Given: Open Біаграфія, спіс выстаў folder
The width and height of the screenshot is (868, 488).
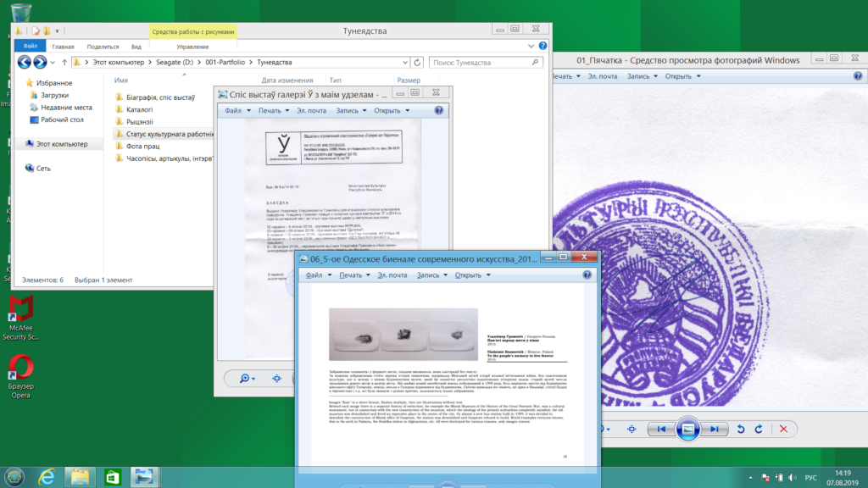Looking at the screenshot, I should [160, 97].
